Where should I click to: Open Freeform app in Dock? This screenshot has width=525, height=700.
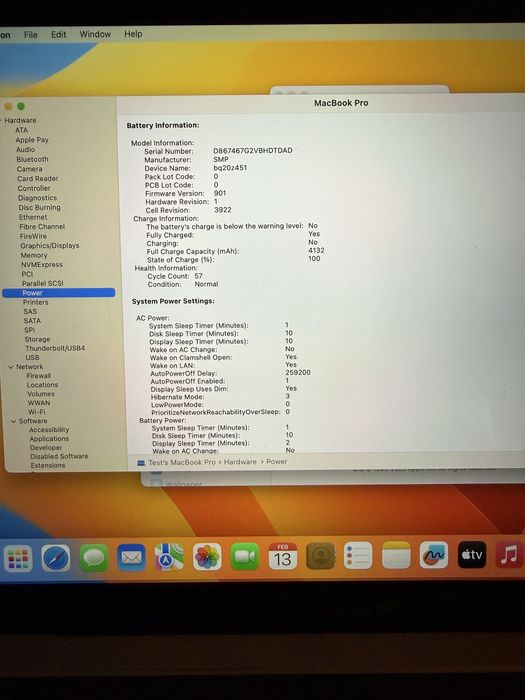tap(434, 555)
